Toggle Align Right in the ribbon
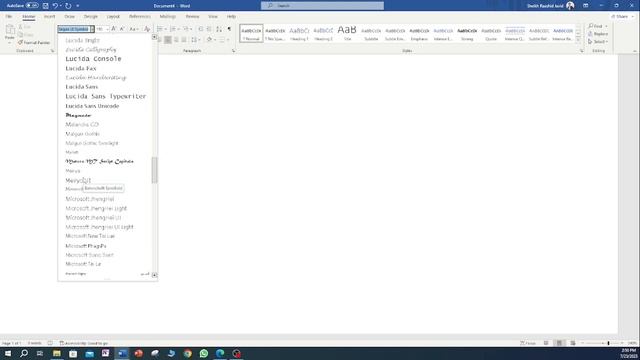The height and width of the screenshot is (360, 640). tap(176, 40)
